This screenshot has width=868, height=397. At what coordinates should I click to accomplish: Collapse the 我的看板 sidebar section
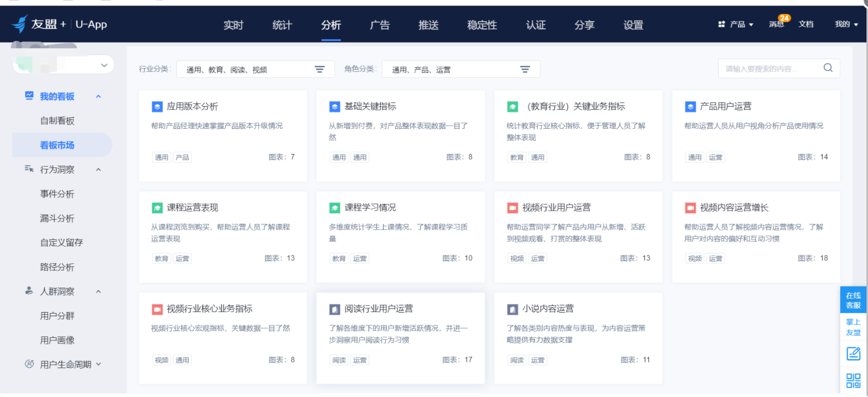coord(98,97)
